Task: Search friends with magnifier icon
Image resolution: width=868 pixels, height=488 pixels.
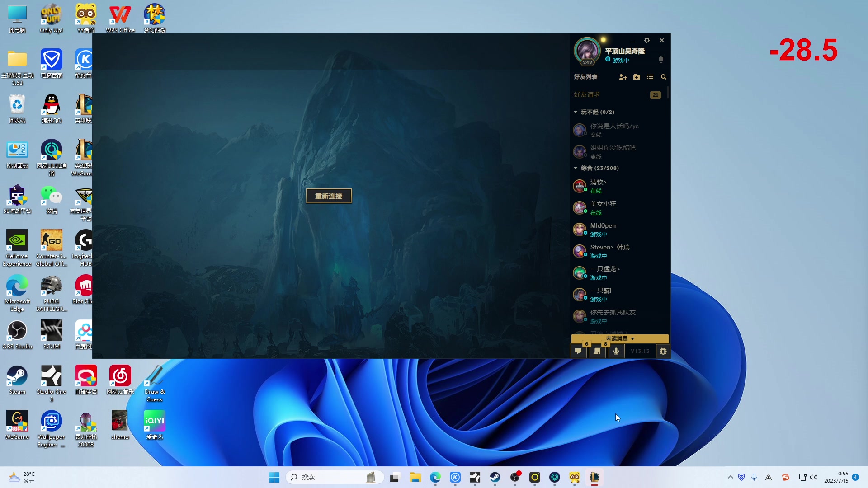Action: click(x=664, y=77)
